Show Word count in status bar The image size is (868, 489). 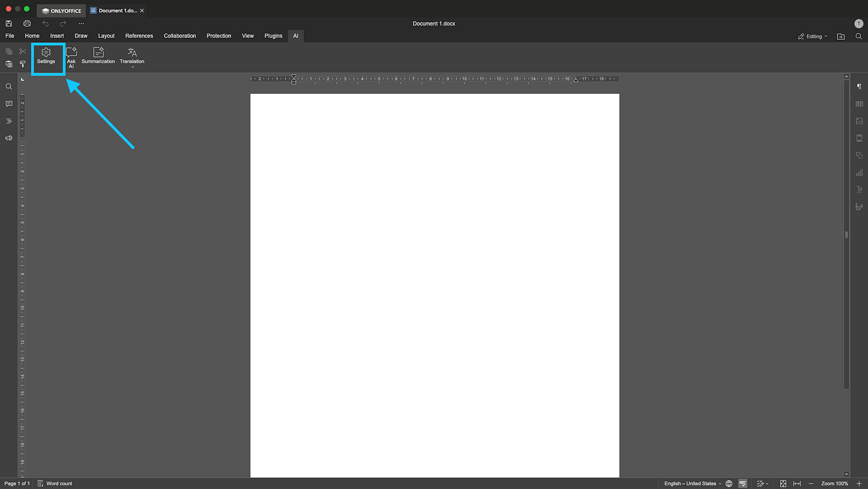point(55,483)
